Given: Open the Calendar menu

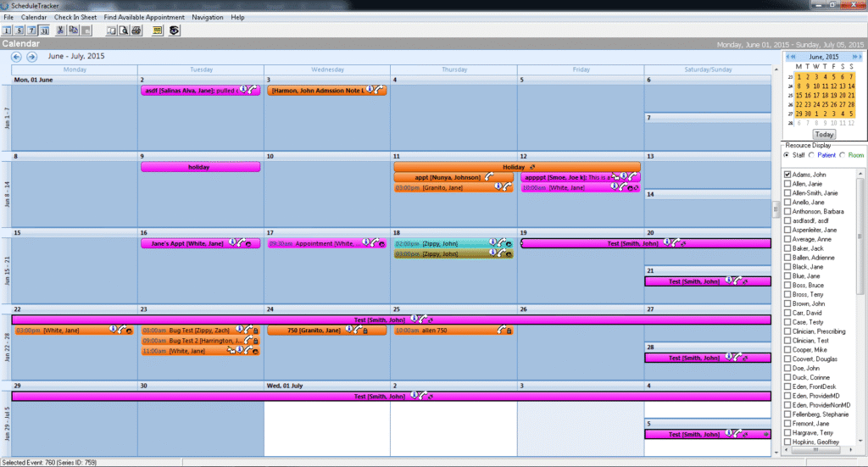Looking at the screenshot, I should point(34,17).
